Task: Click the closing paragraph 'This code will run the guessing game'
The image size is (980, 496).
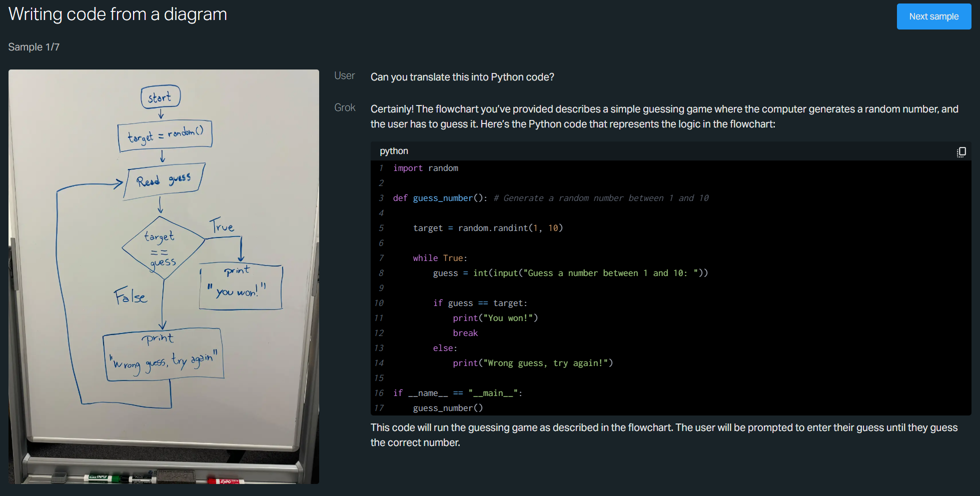Action: (664, 435)
